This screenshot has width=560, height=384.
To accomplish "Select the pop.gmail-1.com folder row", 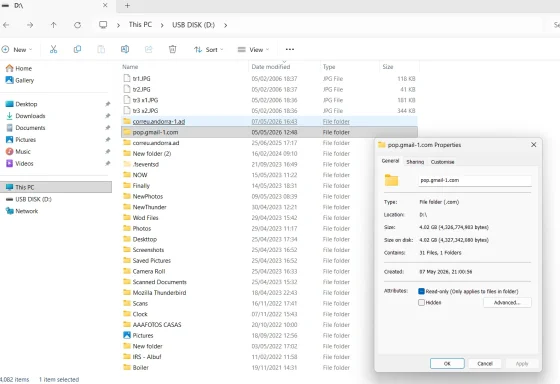I will point(269,132).
